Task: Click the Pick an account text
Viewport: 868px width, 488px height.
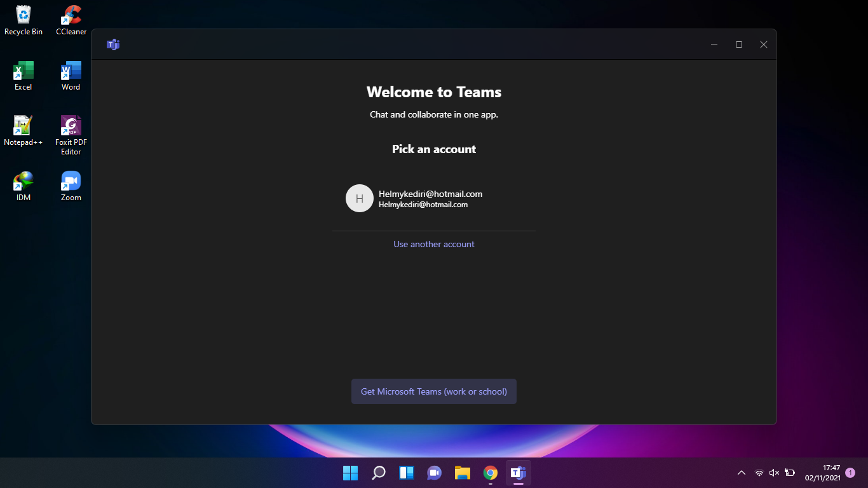Action: click(434, 149)
